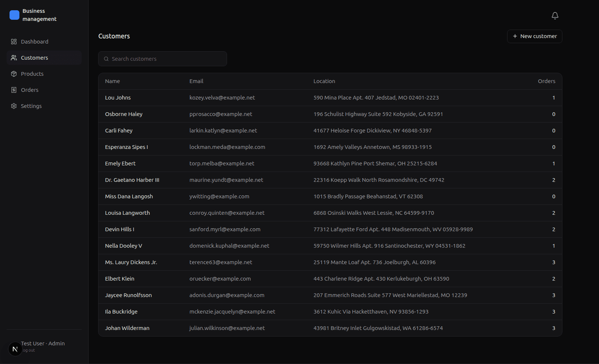Image resolution: width=599 pixels, height=364 pixels.
Task: Click the address of Devin Hills I
Action: pyautogui.click(x=393, y=229)
